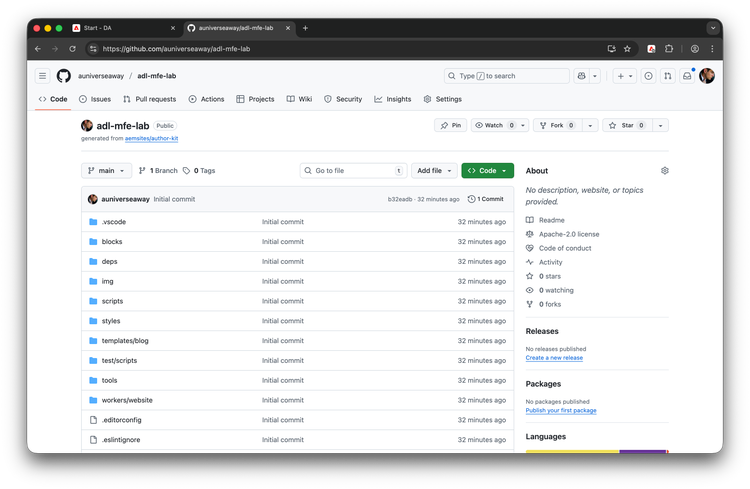Switch to the Actions tab
750x489 pixels.
[207, 99]
